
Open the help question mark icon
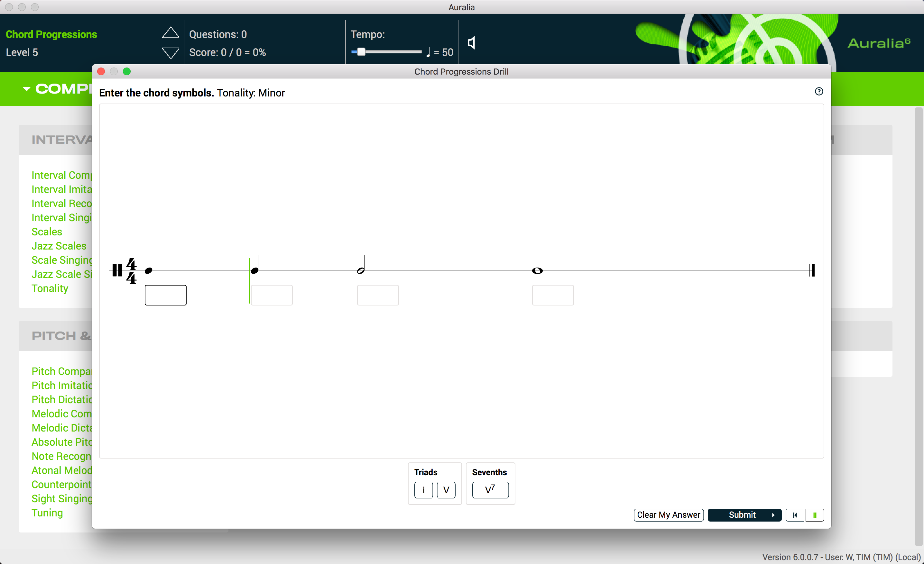[x=819, y=91]
